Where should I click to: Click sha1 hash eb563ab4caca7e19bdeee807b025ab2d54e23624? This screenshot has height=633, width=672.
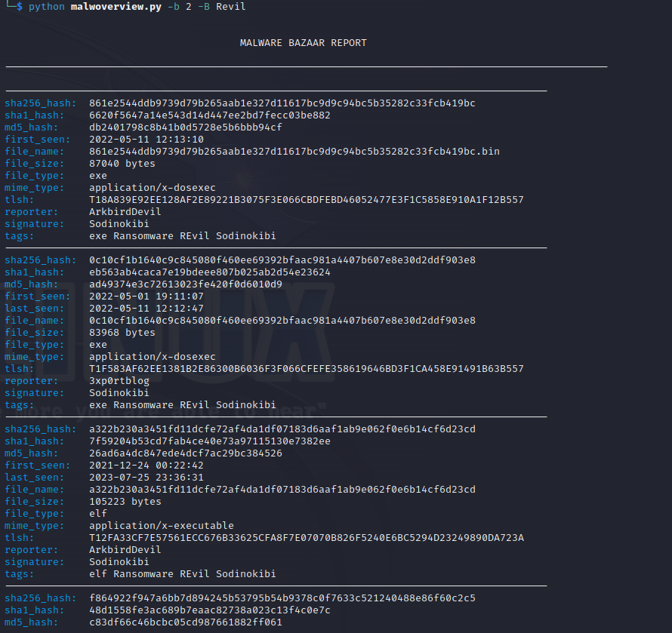click(x=210, y=272)
